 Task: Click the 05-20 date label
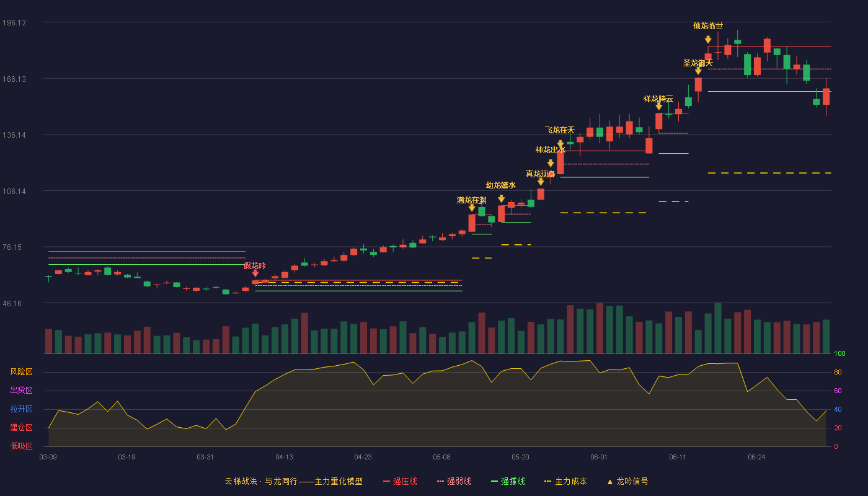point(520,457)
